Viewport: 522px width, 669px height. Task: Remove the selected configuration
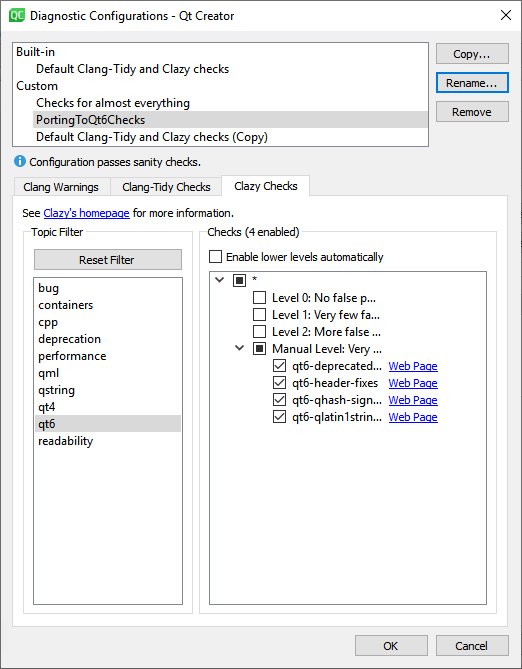click(472, 112)
